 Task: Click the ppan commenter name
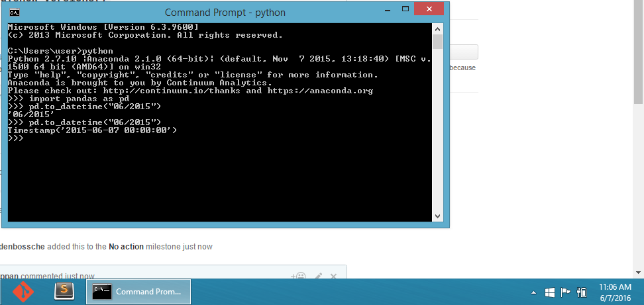pos(9,277)
